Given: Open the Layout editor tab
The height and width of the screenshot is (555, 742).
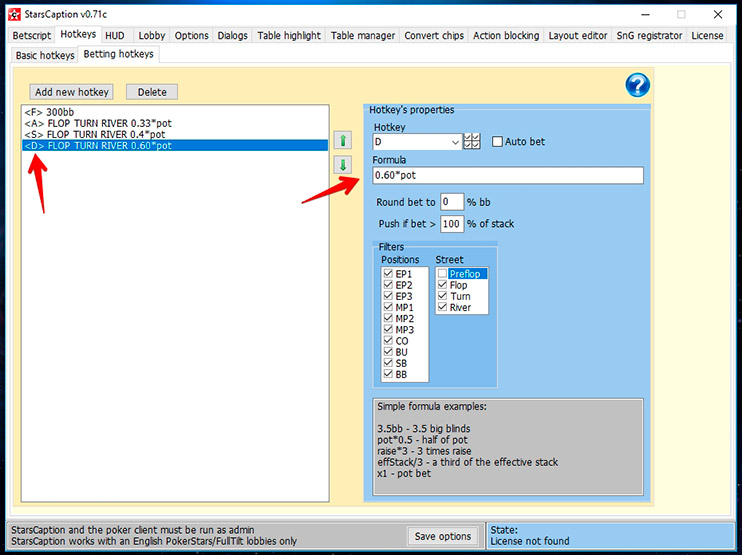Looking at the screenshot, I should click(x=577, y=35).
